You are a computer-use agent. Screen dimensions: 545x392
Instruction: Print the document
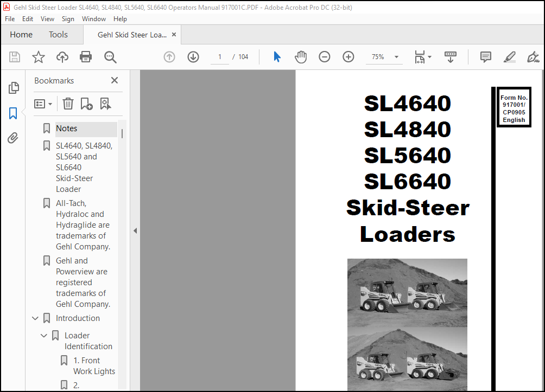[x=86, y=57]
